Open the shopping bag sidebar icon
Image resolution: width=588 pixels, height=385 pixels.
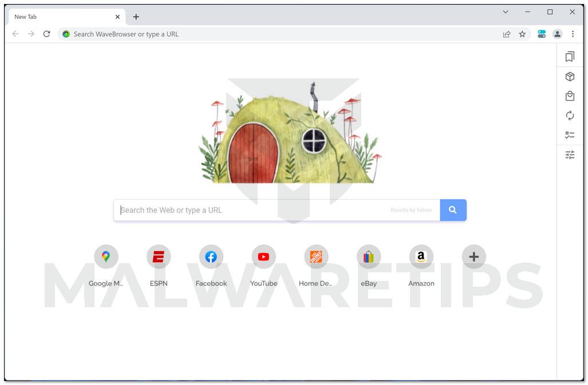click(570, 96)
